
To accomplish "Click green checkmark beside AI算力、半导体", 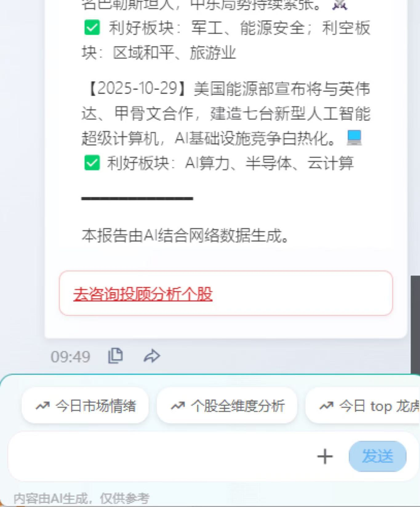I will click(x=92, y=163).
